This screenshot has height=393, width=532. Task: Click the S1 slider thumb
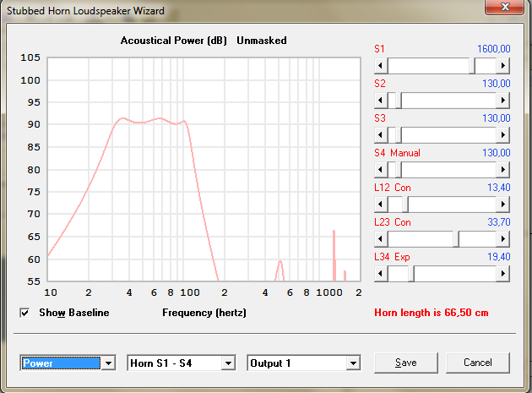coord(472,66)
